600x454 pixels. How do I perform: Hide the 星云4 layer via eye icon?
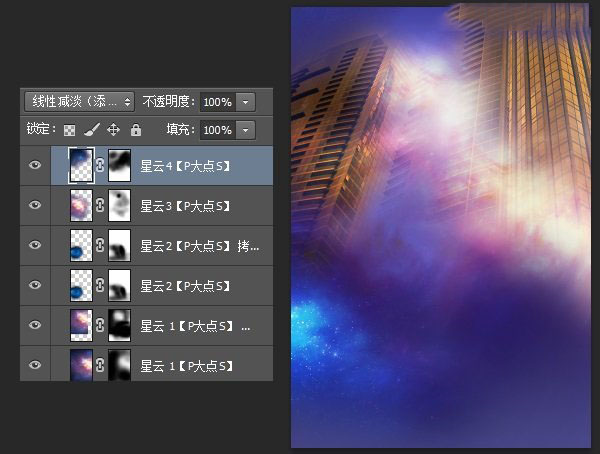pos(35,165)
